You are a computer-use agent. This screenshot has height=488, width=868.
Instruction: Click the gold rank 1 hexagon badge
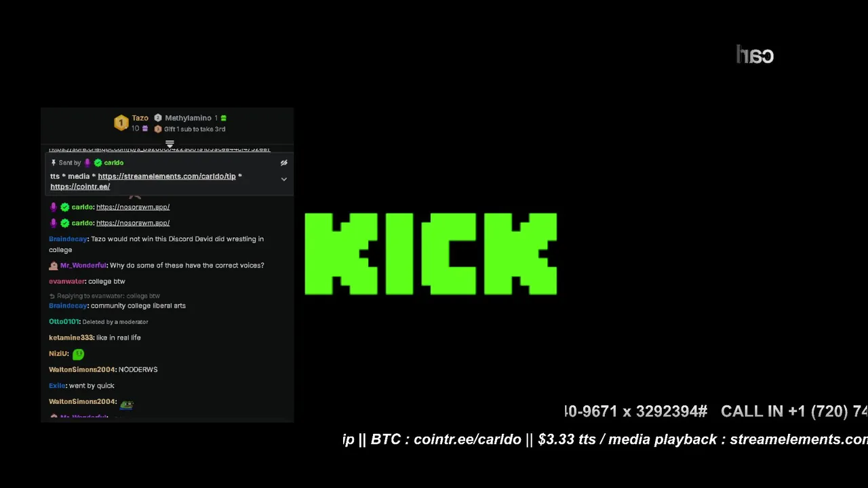pos(121,123)
